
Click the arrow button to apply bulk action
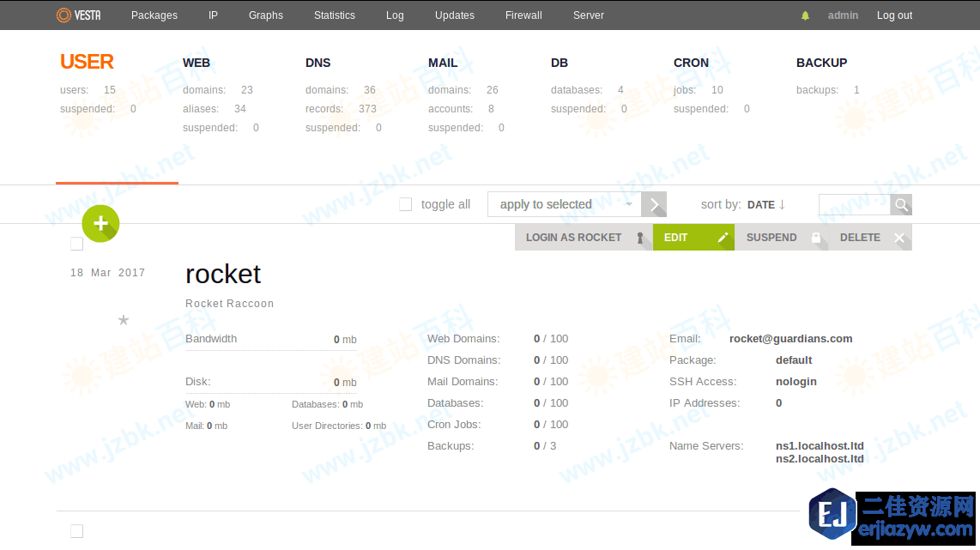point(655,204)
